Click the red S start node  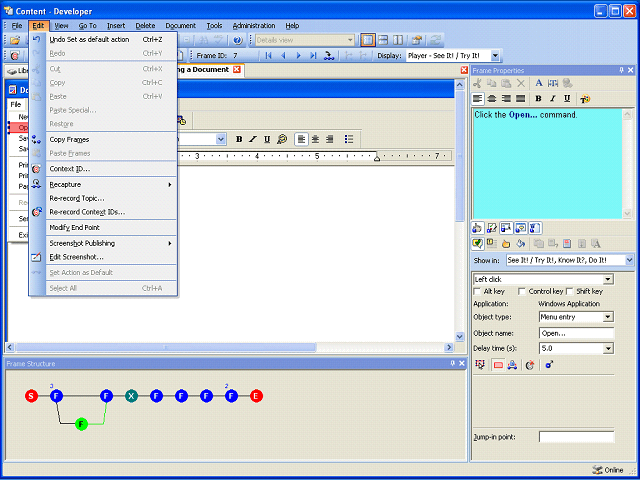coord(31,396)
